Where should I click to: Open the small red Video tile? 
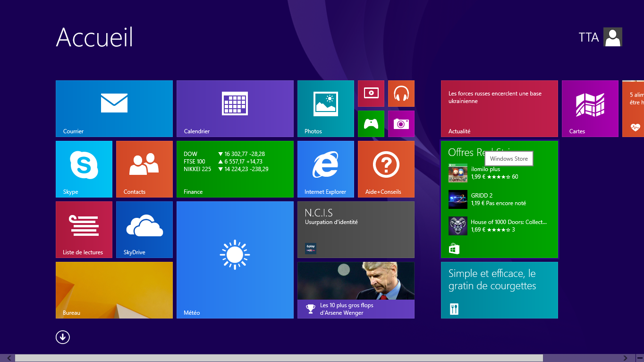371,94
